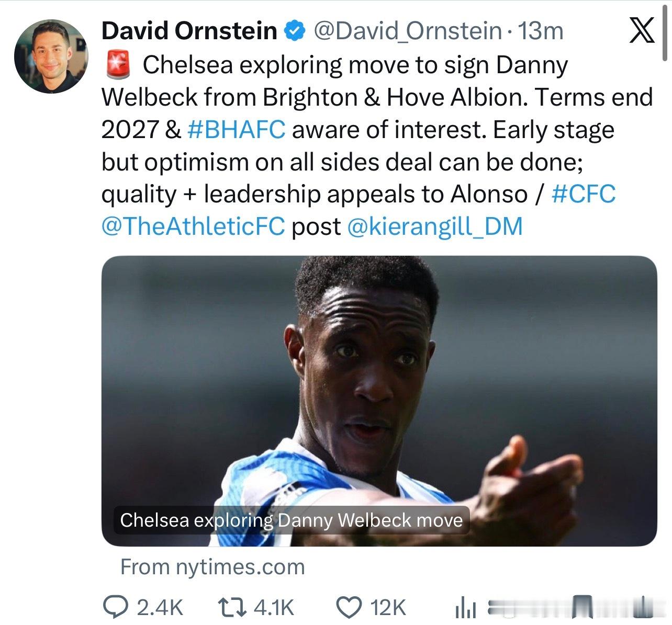
Task: Click the blue verified checkmark badge
Action: (x=295, y=31)
